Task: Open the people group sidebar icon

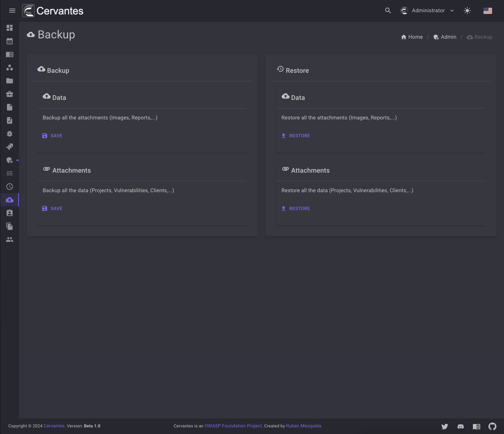Action: (10, 239)
